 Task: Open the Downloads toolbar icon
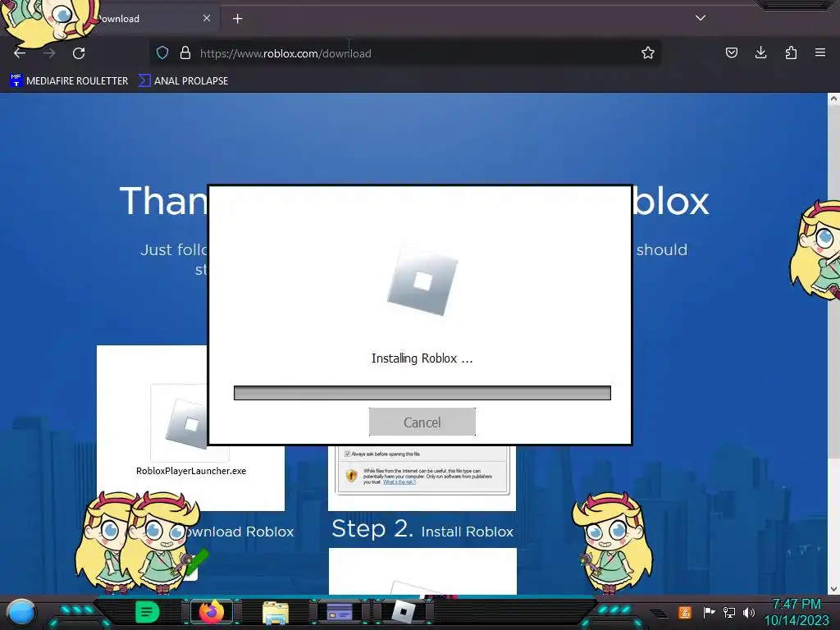pos(760,52)
